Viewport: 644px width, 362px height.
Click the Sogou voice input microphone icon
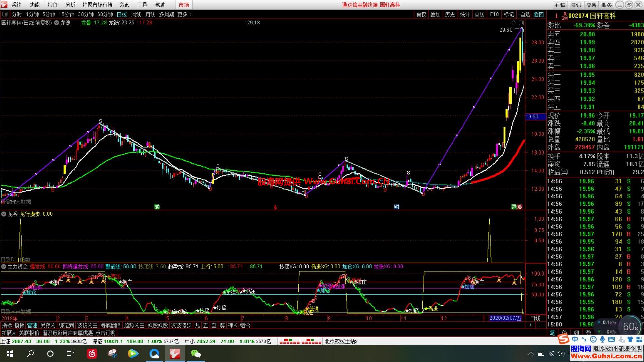click(602, 339)
